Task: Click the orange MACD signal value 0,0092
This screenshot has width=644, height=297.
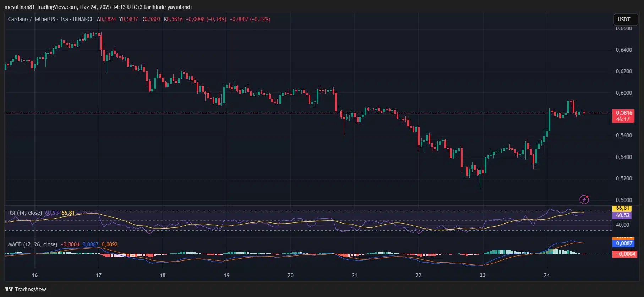Action: (x=109, y=244)
